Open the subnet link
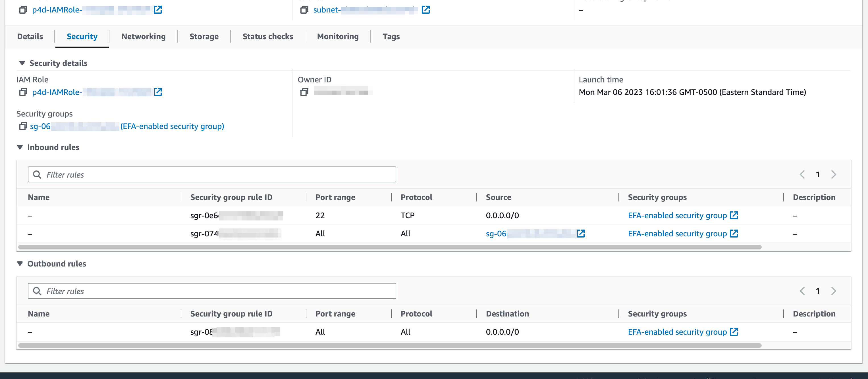This screenshot has height=379, width=868. tap(366, 10)
